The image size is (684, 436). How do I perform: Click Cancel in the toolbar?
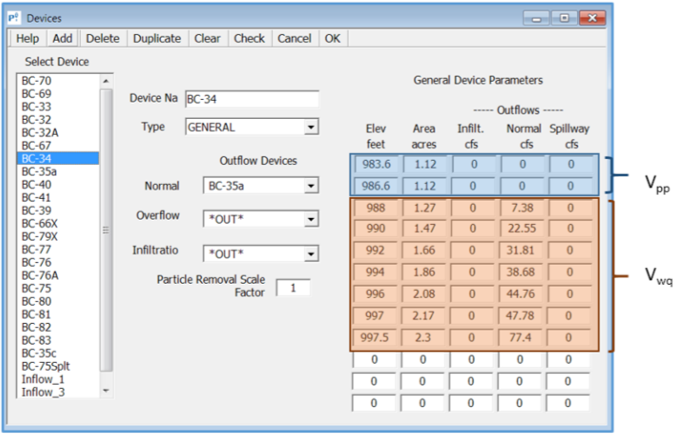tap(294, 39)
